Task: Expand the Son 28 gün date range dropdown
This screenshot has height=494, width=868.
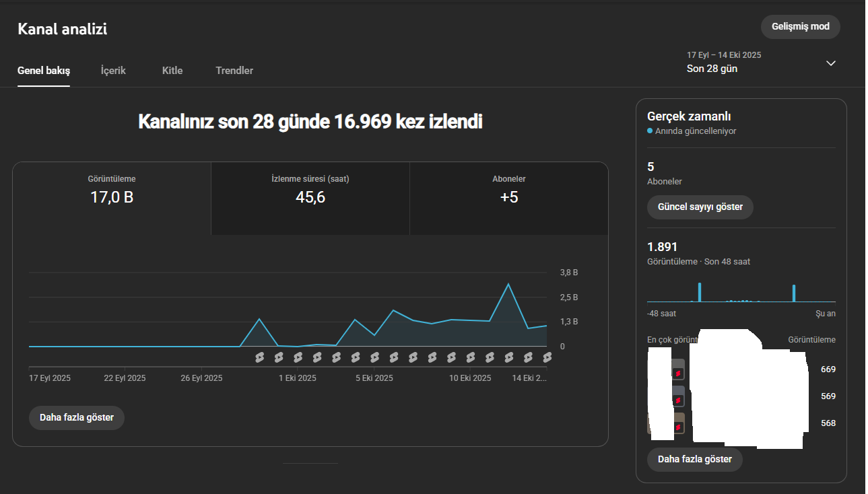Action: point(761,62)
